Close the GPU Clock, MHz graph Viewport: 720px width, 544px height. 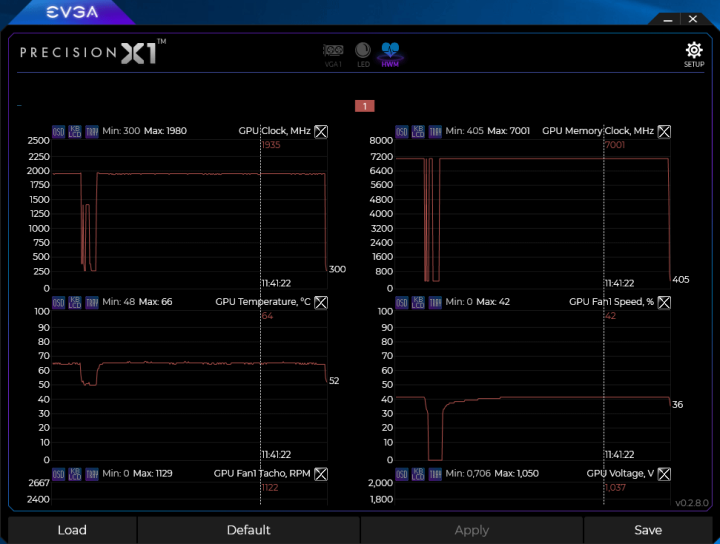click(321, 132)
